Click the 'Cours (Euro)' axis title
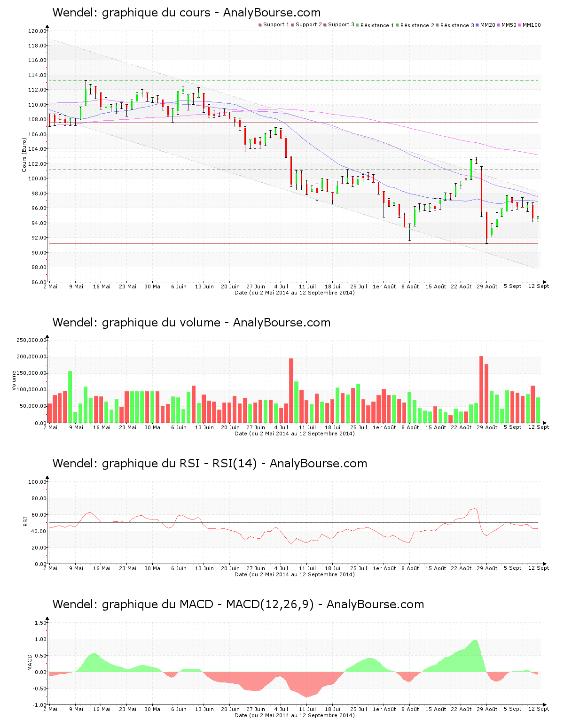This screenshot has width=564, height=728. point(24,155)
